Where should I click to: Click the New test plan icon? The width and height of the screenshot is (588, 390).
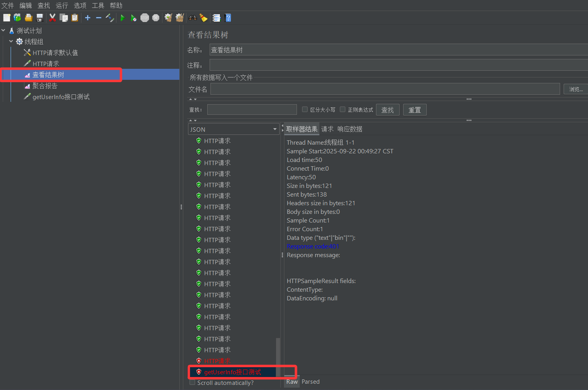(7, 18)
